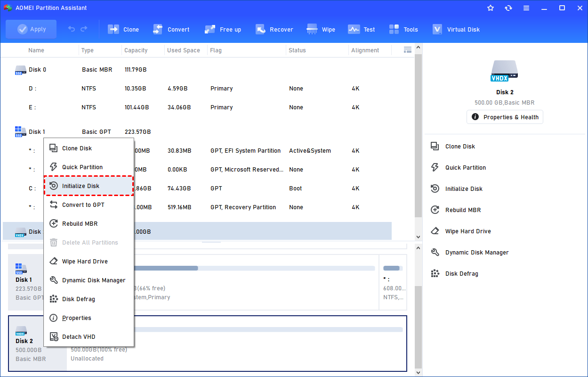The width and height of the screenshot is (588, 377).
Task: Choose Quick Partition from context menu
Action: coord(89,167)
